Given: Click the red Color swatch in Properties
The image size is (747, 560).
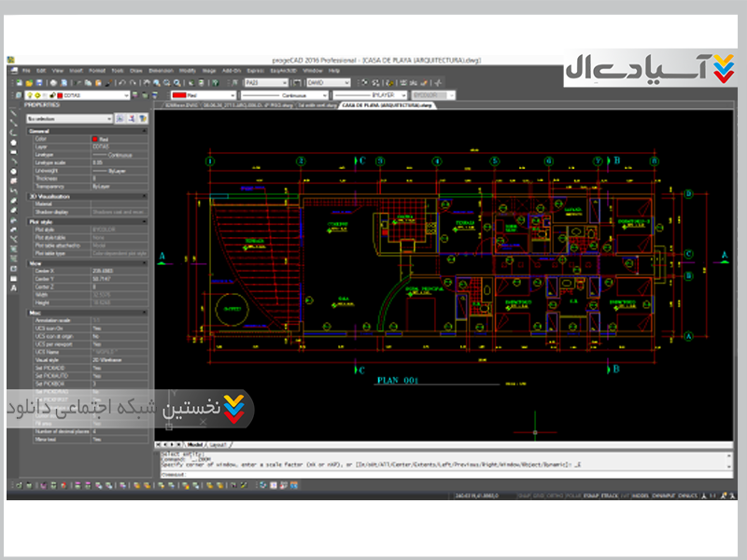Looking at the screenshot, I should point(95,138).
